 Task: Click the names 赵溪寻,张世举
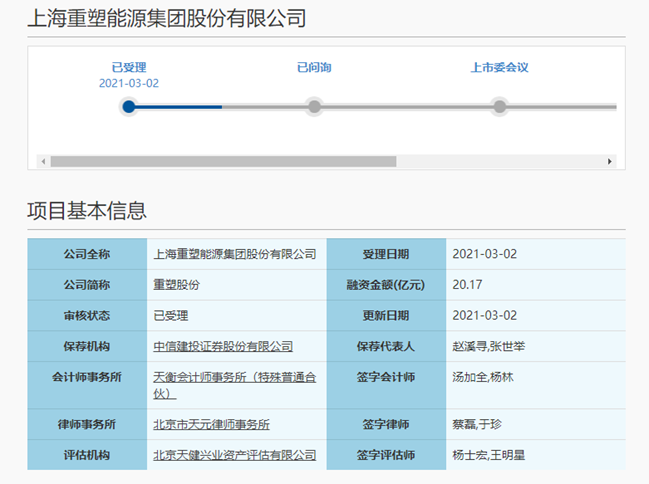(x=488, y=346)
